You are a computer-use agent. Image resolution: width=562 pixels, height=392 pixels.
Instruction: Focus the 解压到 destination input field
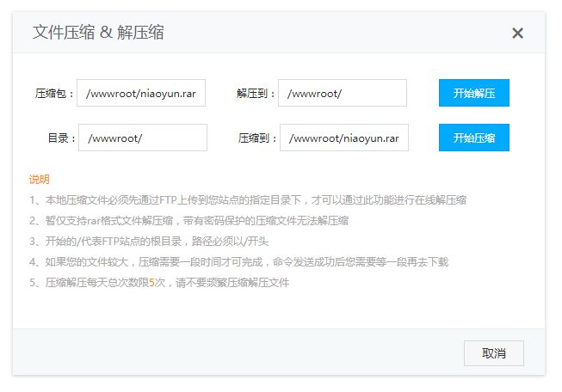[343, 93]
